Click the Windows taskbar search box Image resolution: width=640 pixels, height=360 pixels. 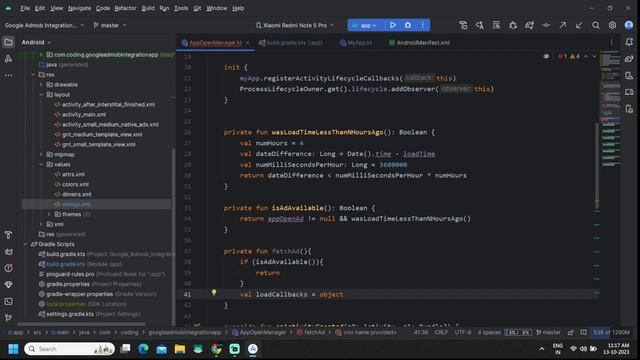[x=69, y=349]
